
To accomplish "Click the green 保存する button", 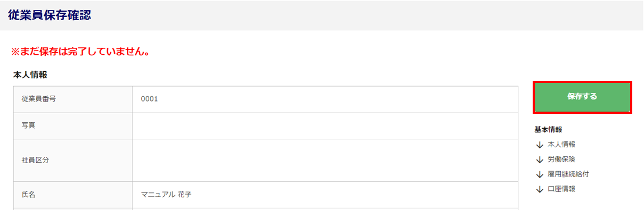I will tap(582, 97).
